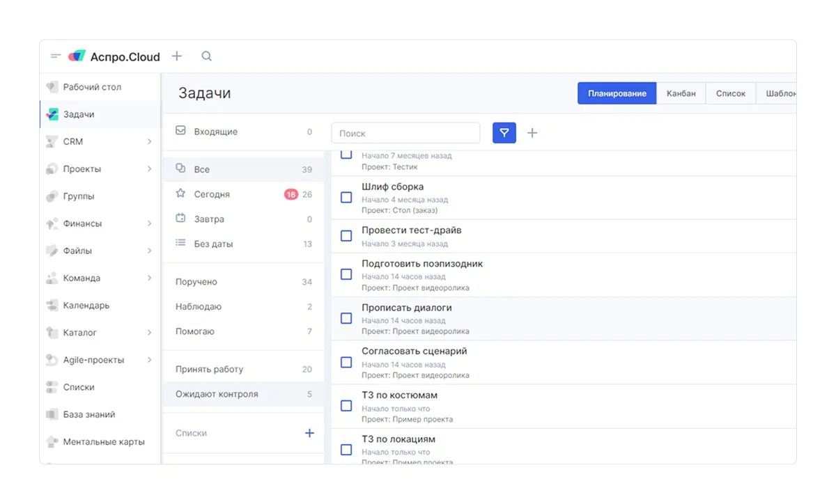Add a new list under Списки
836x504 pixels.
[x=309, y=433]
